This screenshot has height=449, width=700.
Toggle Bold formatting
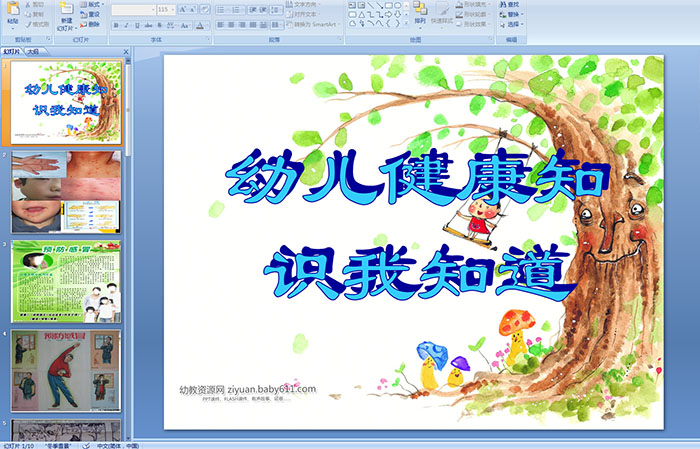(x=116, y=25)
